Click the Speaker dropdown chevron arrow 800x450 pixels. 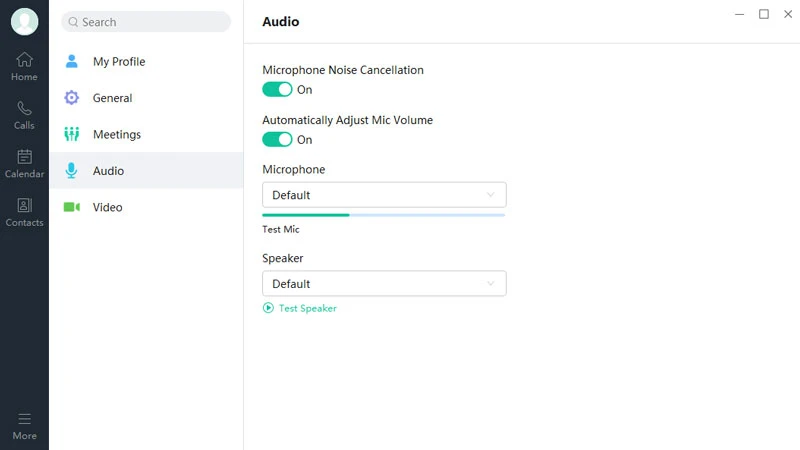pyautogui.click(x=491, y=284)
